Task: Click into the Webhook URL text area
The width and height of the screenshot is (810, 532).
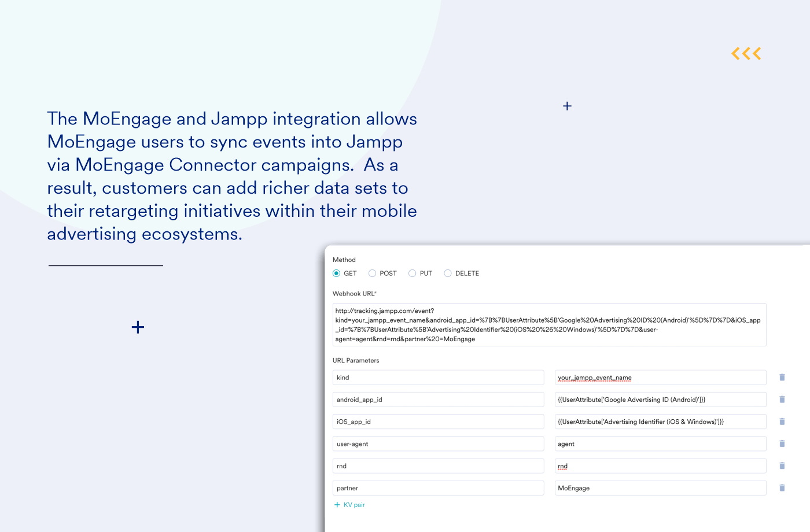Action: point(550,325)
